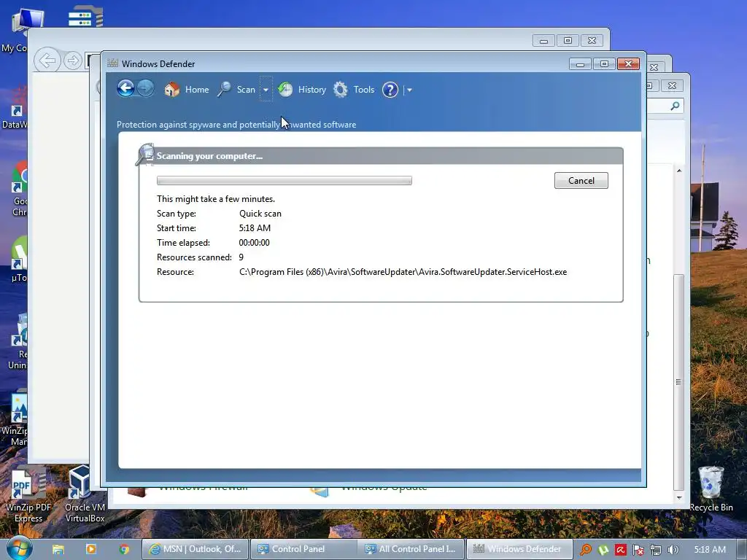Click the scan progress bar
The height and width of the screenshot is (560, 747).
(x=285, y=181)
